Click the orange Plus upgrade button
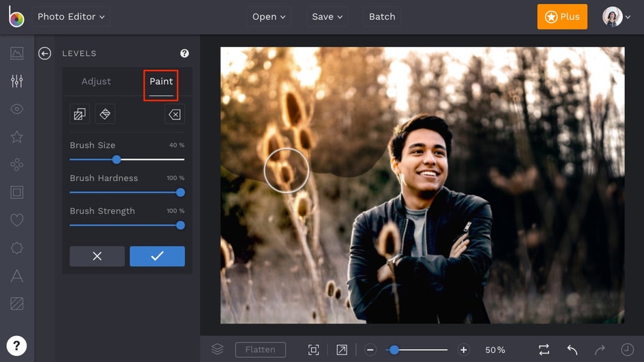The image size is (644, 362). [x=562, y=16]
